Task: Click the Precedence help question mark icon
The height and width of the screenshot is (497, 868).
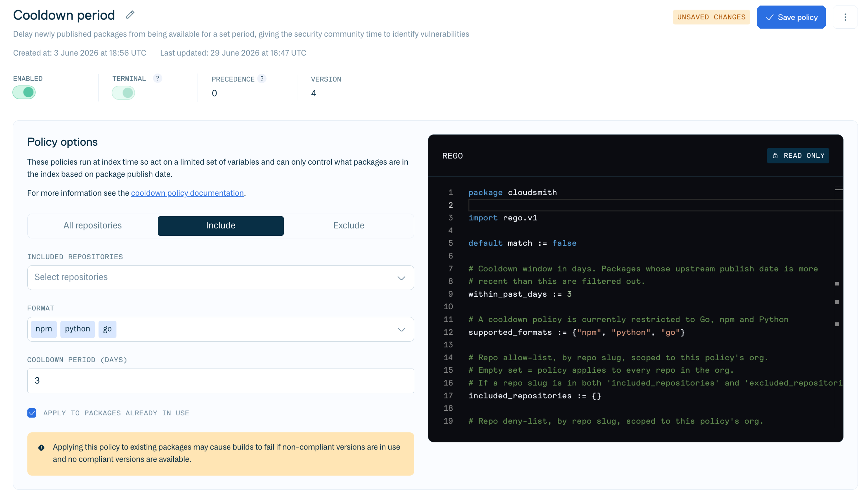Action: 262,78
